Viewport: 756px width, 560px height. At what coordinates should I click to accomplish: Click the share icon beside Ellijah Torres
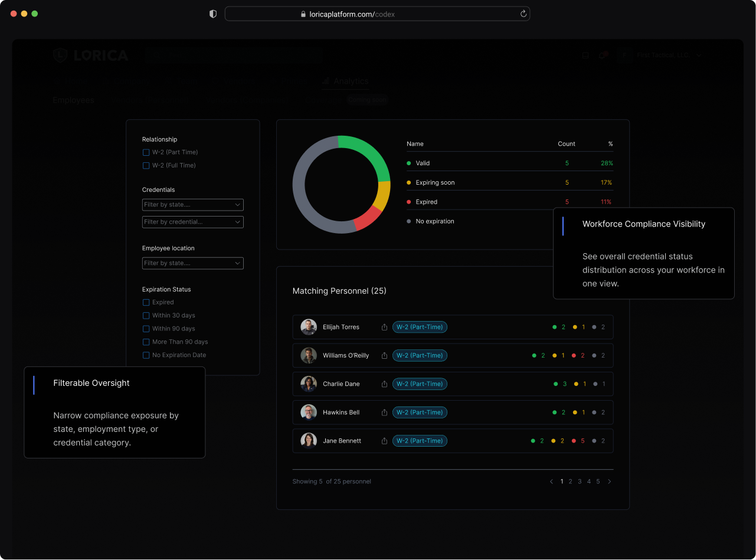tap(384, 327)
